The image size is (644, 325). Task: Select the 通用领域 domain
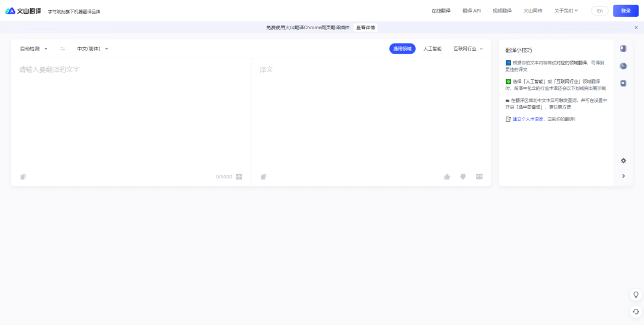pyautogui.click(x=402, y=48)
